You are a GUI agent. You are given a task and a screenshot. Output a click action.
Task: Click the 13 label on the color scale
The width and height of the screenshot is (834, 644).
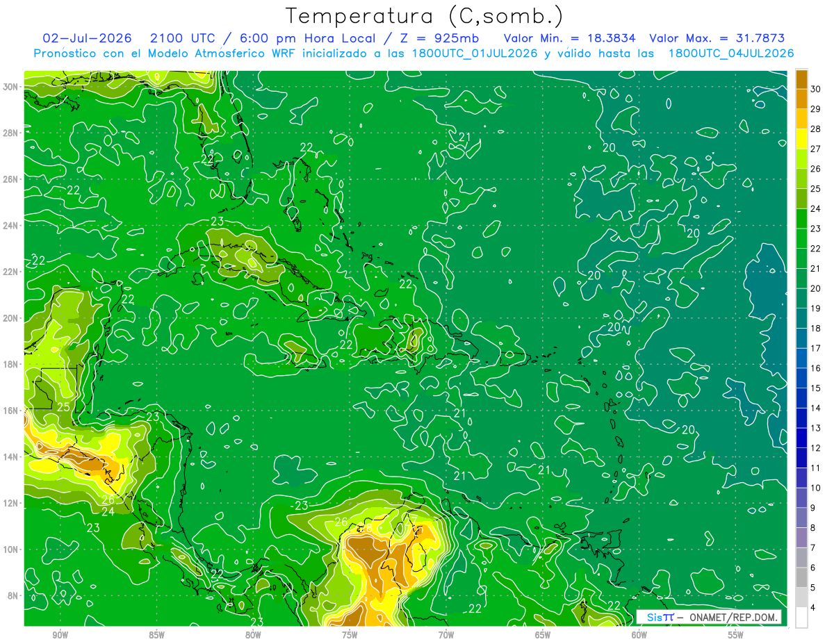tap(816, 428)
